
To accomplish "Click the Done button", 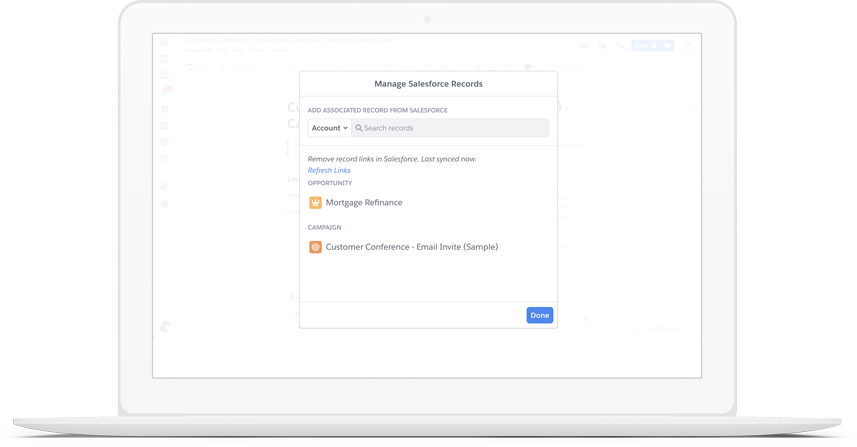I will pyautogui.click(x=539, y=315).
